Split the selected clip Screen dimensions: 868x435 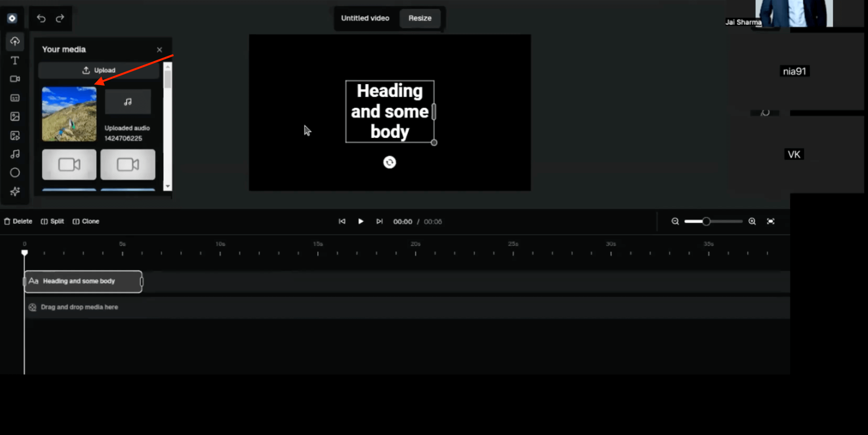point(52,221)
